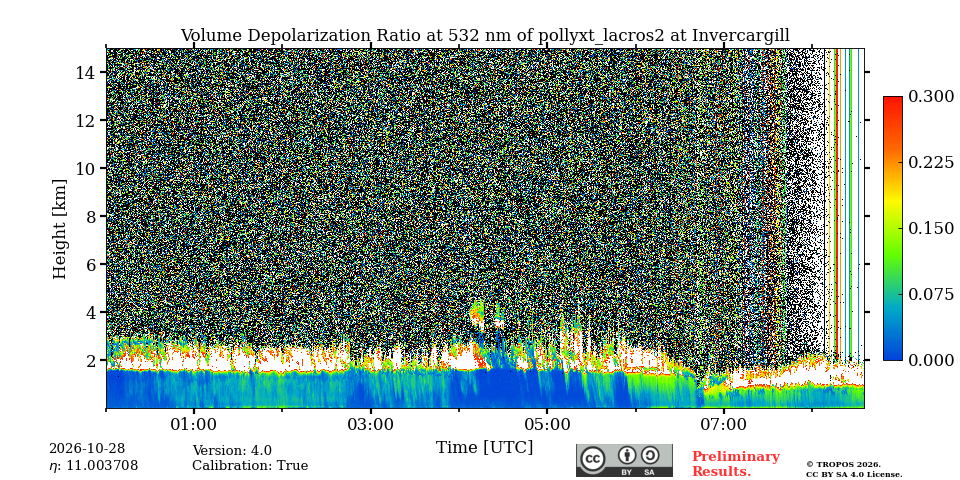Click the 01:00 time tick label
This screenshot has width=960, height=480.
194,424
